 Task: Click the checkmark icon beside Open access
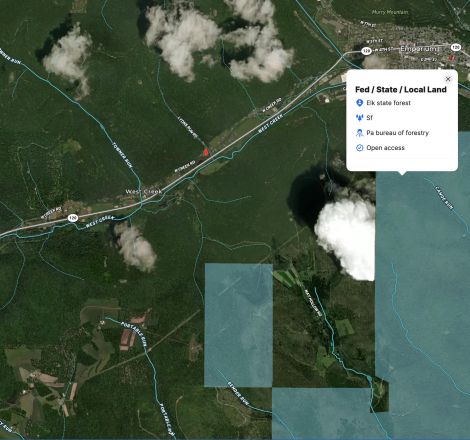click(359, 148)
